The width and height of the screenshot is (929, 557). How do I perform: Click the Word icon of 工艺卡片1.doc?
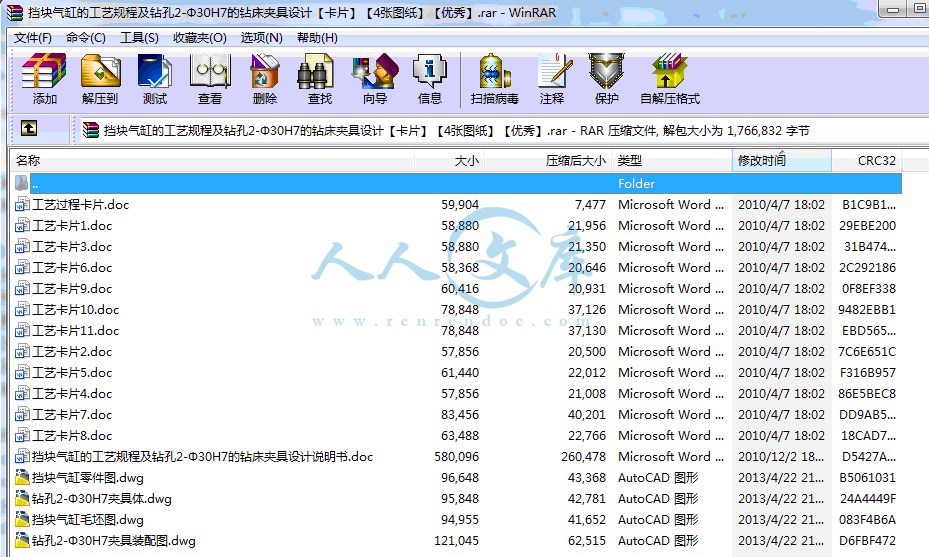coord(22,226)
